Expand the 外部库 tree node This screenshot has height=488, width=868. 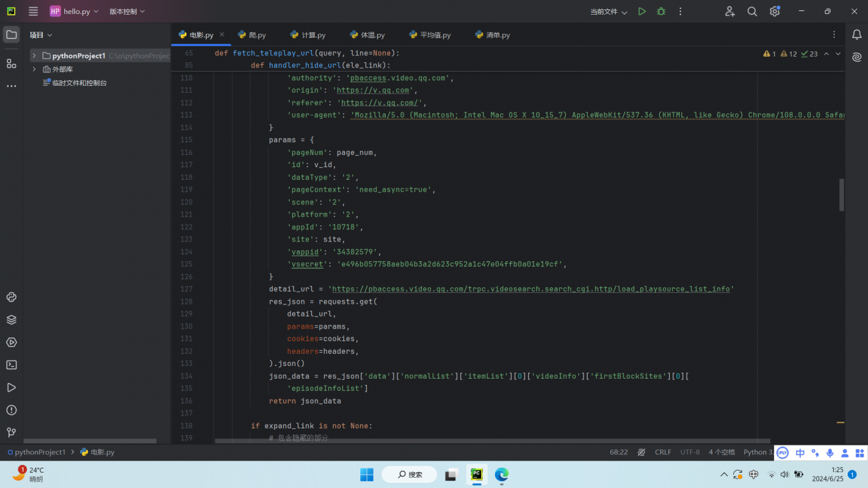tap(34, 69)
